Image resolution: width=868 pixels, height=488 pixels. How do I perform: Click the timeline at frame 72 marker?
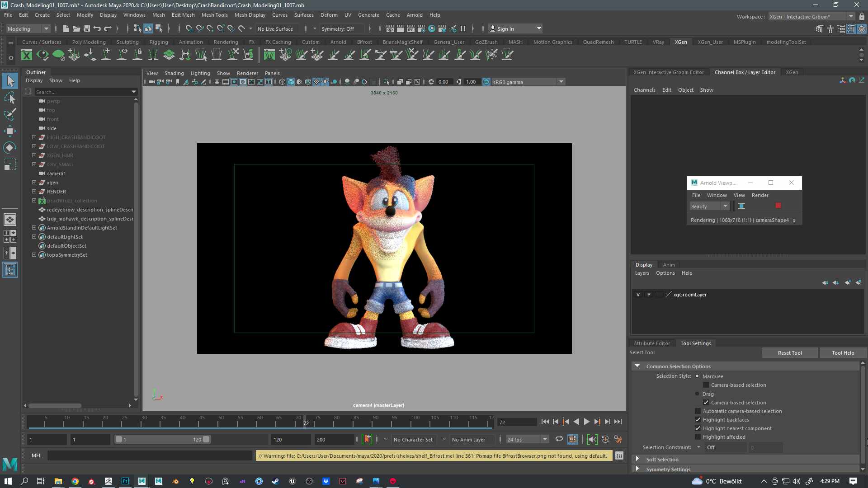pos(306,422)
